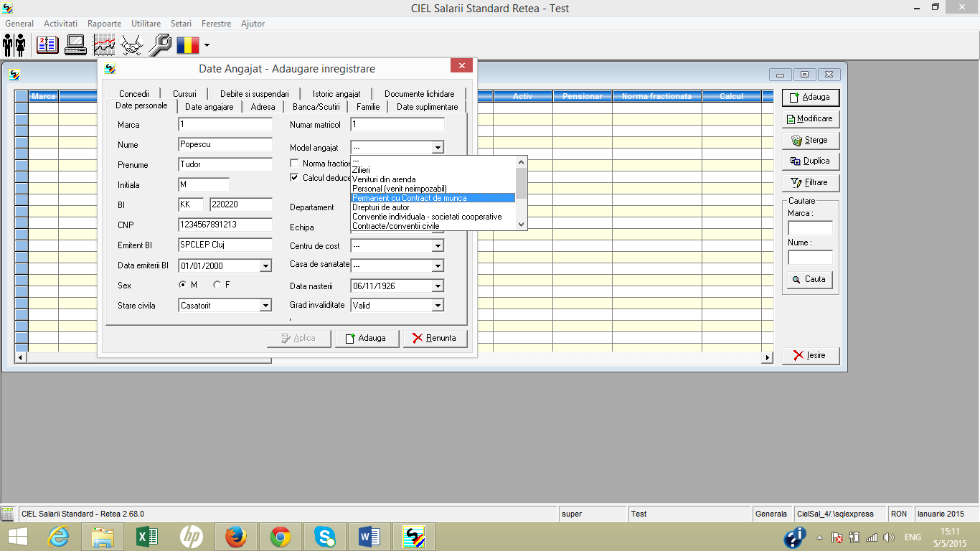980x551 pixels.
Task: Show hidden system tray icons
Action: pos(820,537)
